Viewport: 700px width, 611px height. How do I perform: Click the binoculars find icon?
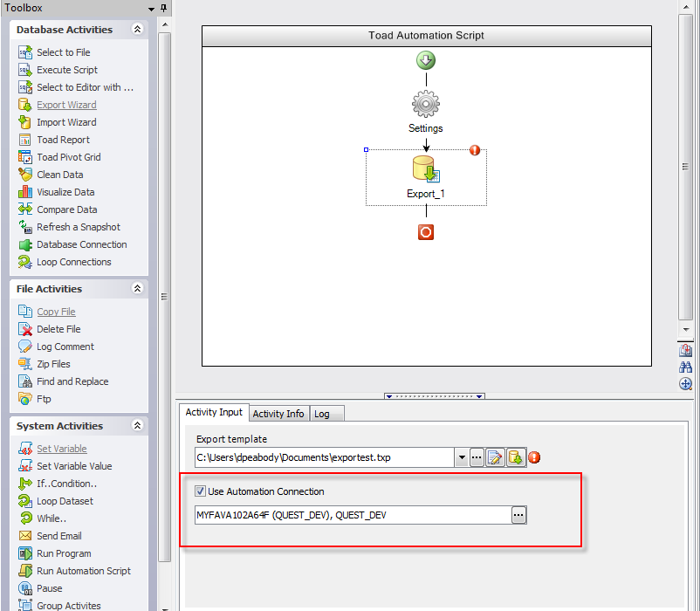[x=686, y=367]
